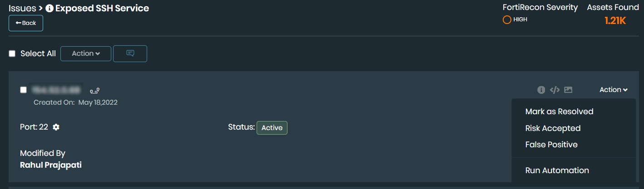644x189 pixels.
Task: Click the route path icon beside the asset IP
Action: 94,90
